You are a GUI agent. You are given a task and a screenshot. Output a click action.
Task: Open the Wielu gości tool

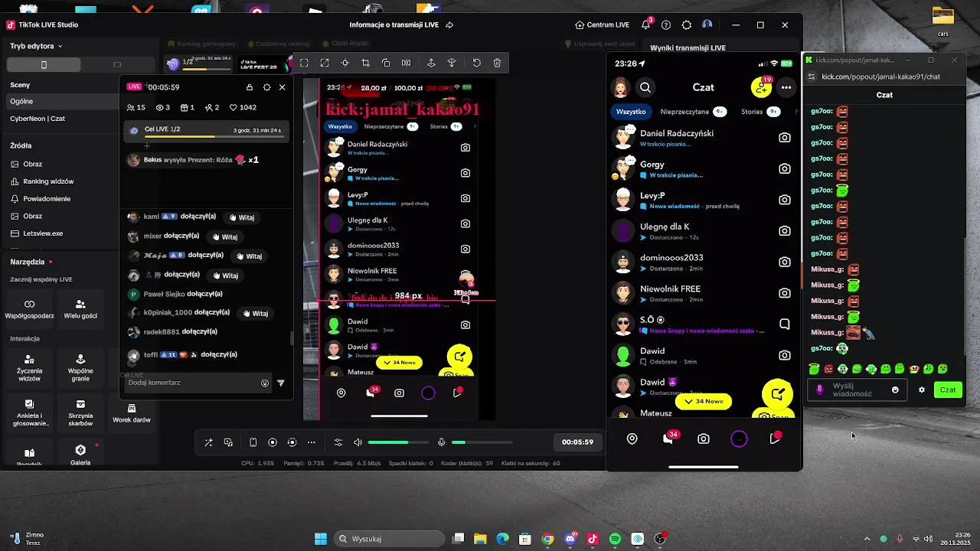pyautogui.click(x=80, y=309)
